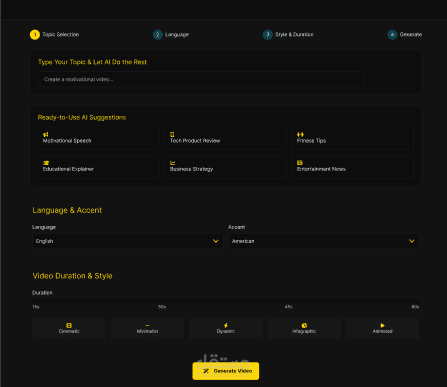Image resolution: width=447 pixels, height=387 pixels.
Task: Click the step 1 circle icon
Action: (35, 35)
